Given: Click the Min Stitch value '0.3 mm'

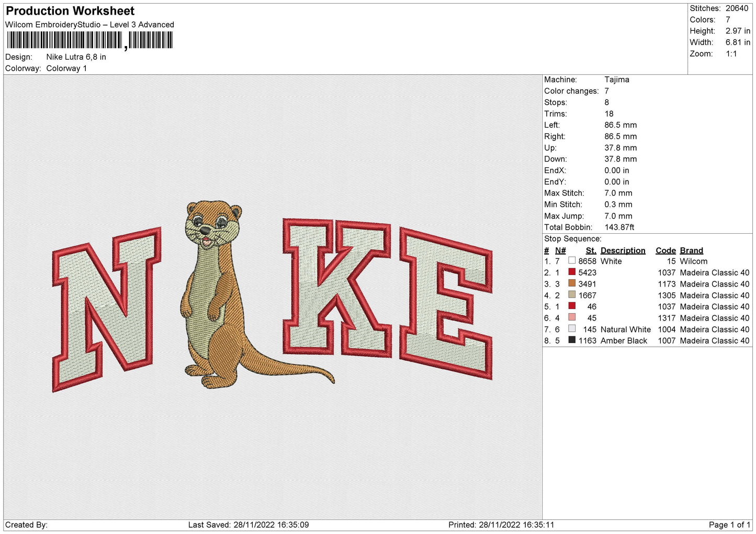Looking at the screenshot, I should click(x=618, y=204).
